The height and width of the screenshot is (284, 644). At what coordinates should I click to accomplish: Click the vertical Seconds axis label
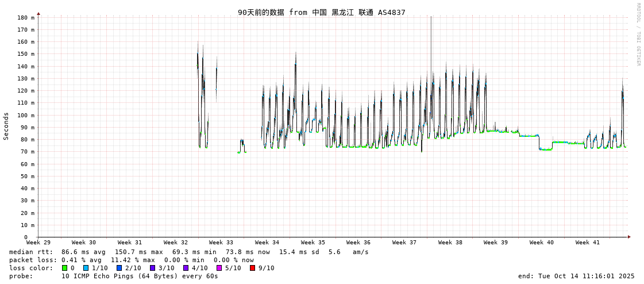point(6,126)
